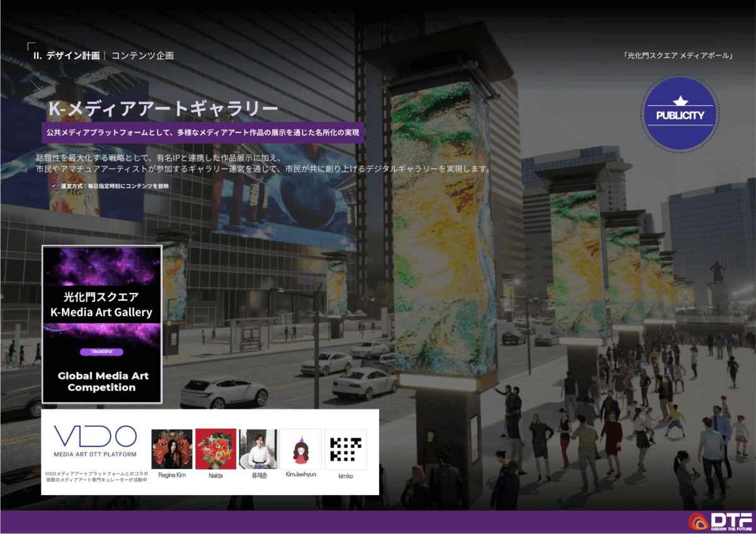Screen dimensions: 756x534
Task: Select the kimko pixel logo icon
Action: click(345, 449)
